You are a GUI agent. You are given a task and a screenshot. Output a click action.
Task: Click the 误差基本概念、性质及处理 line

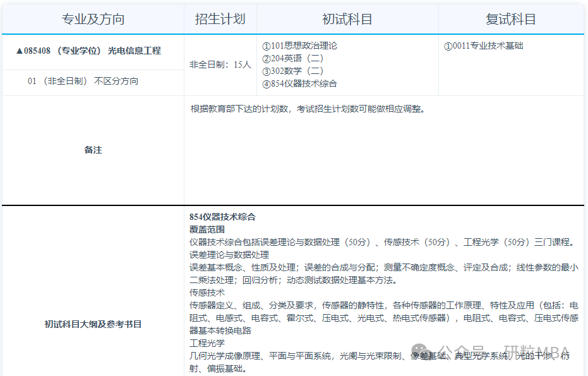pos(384,267)
